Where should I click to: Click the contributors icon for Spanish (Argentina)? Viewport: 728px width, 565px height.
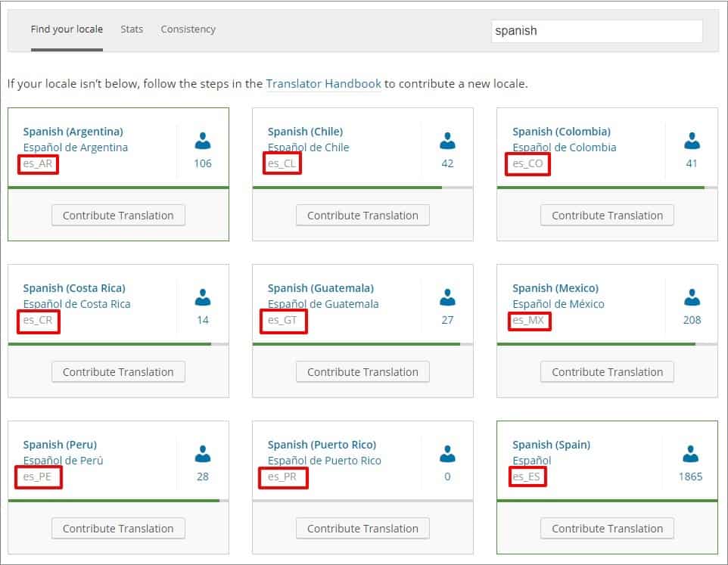[202, 141]
